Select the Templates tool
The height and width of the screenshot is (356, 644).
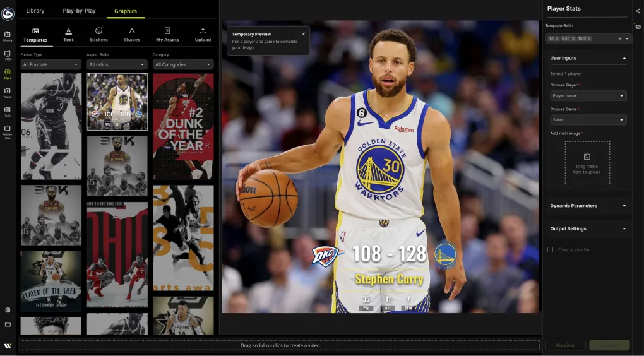[35, 35]
